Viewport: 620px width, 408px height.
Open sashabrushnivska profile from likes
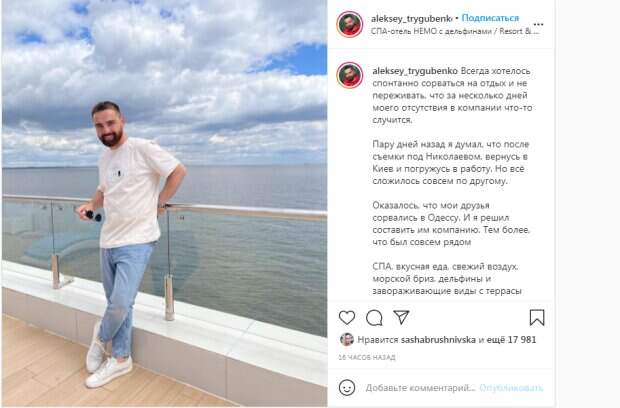tap(438, 340)
